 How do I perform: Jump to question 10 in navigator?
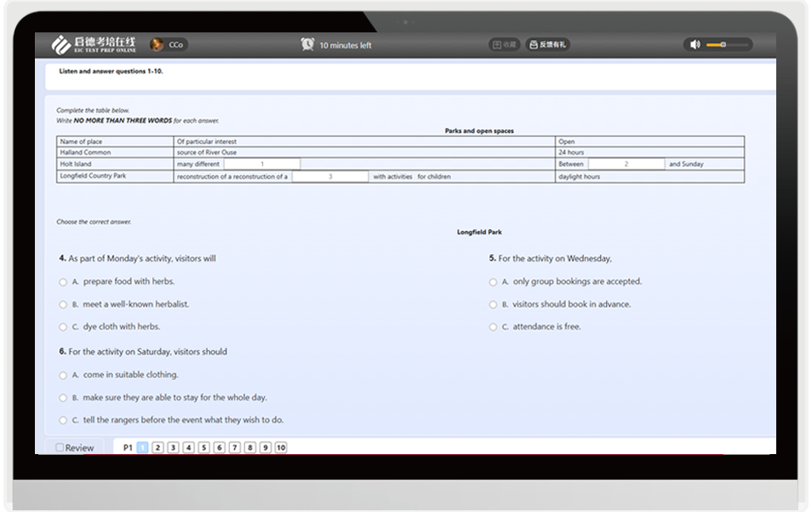[281, 447]
